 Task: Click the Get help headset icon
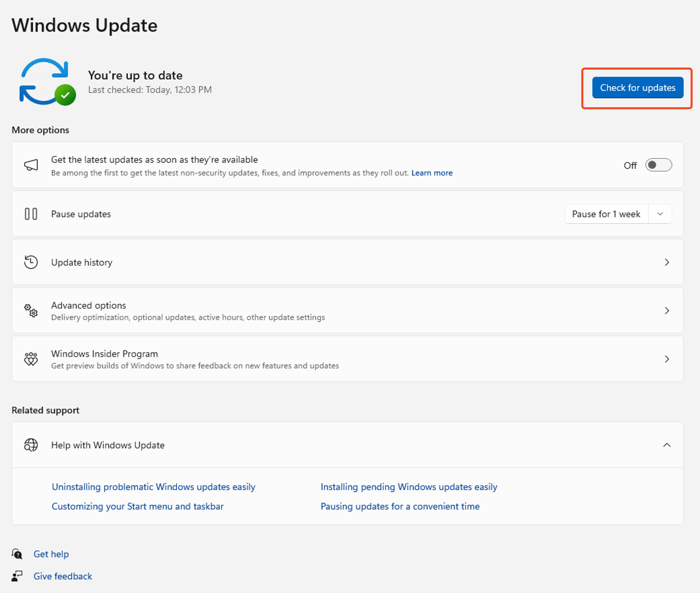tap(17, 554)
